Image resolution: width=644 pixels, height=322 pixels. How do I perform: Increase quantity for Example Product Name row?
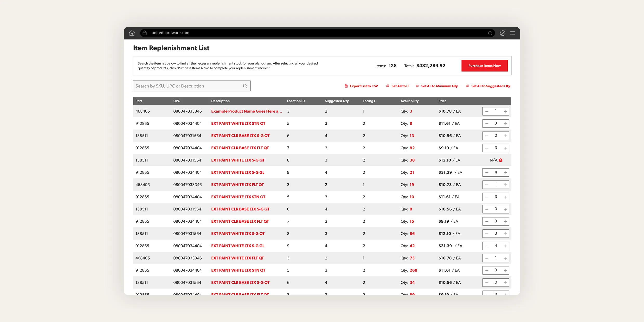tap(505, 111)
